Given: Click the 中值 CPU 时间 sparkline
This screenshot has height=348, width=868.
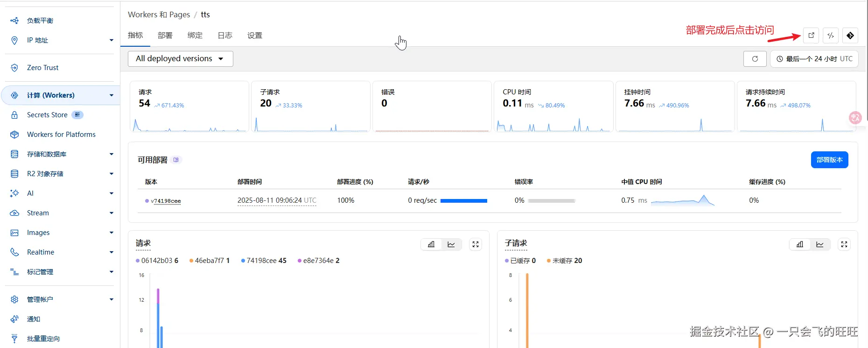Looking at the screenshot, I should tap(683, 200).
